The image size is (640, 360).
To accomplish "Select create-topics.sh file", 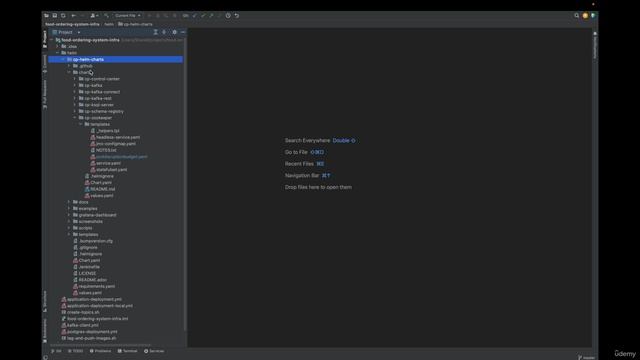I will pyautogui.click(x=83, y=312).
